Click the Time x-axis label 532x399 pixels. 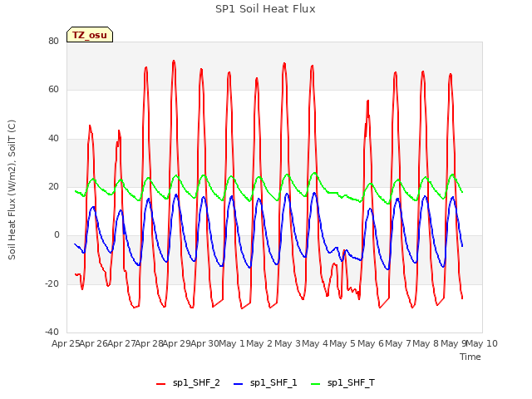pos(470,357)
